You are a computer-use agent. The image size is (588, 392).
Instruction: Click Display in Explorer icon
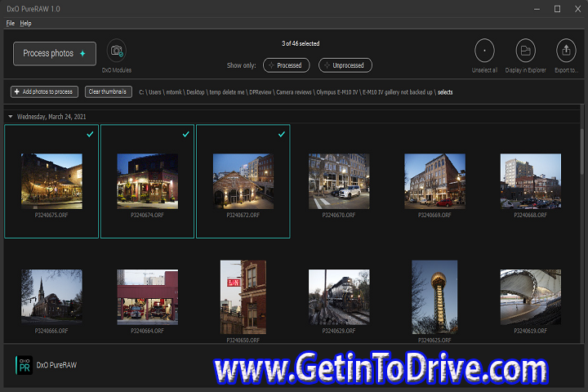[x=525, y=51]
